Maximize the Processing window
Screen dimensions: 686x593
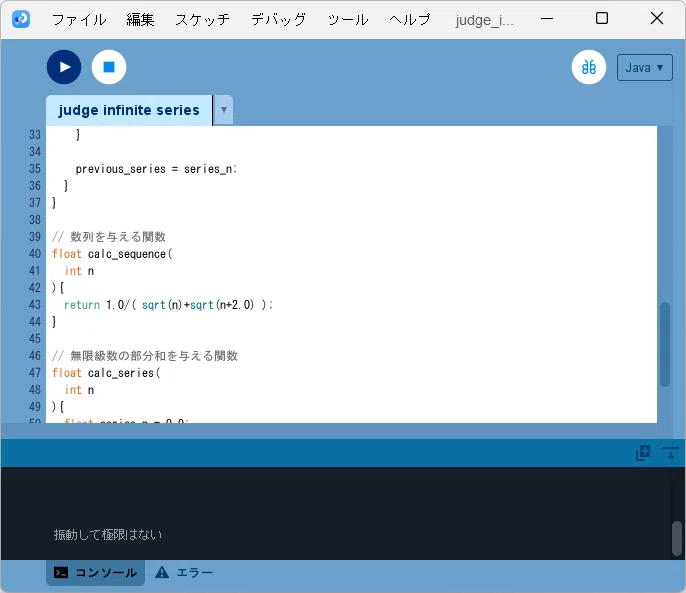pos(602,18)
